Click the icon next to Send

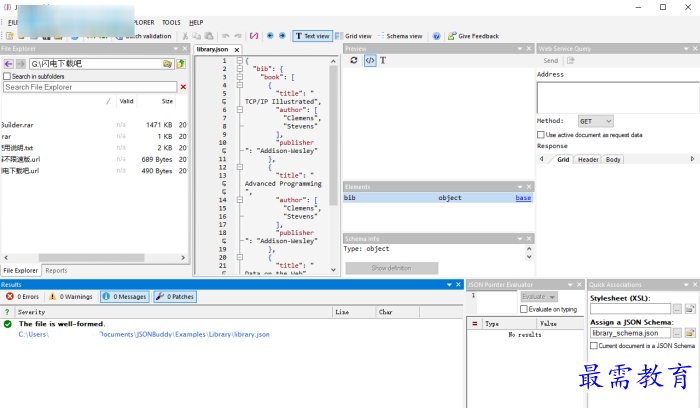point(571,61)
